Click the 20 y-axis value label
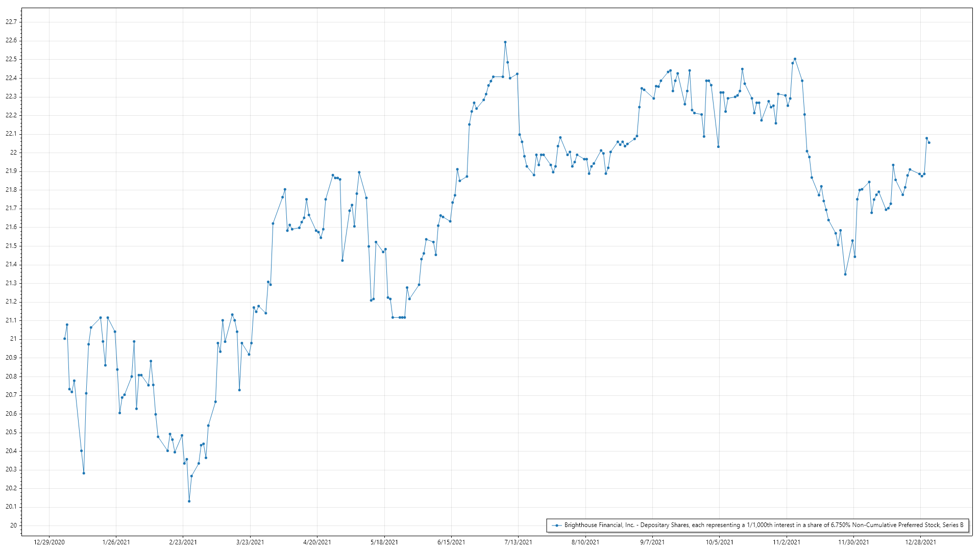Image resolution: width=980 pixels, height=551 pixels. coord(14,525)
